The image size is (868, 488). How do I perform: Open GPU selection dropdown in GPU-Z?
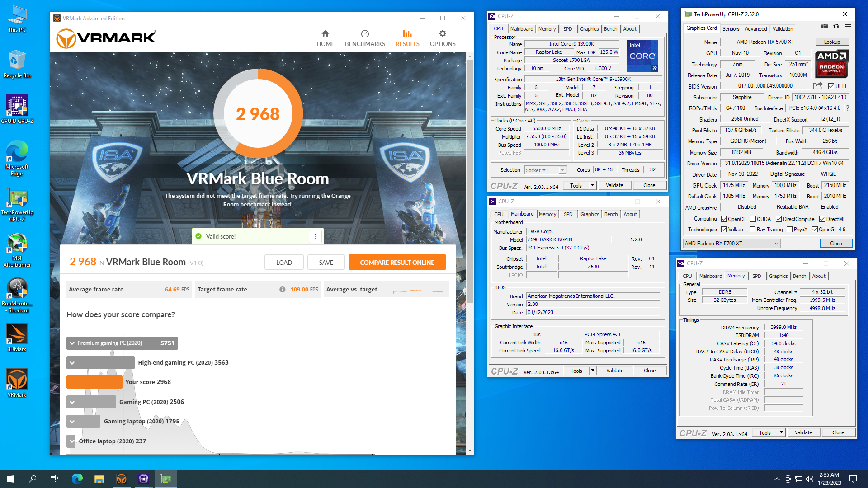(x=731, y=244)
